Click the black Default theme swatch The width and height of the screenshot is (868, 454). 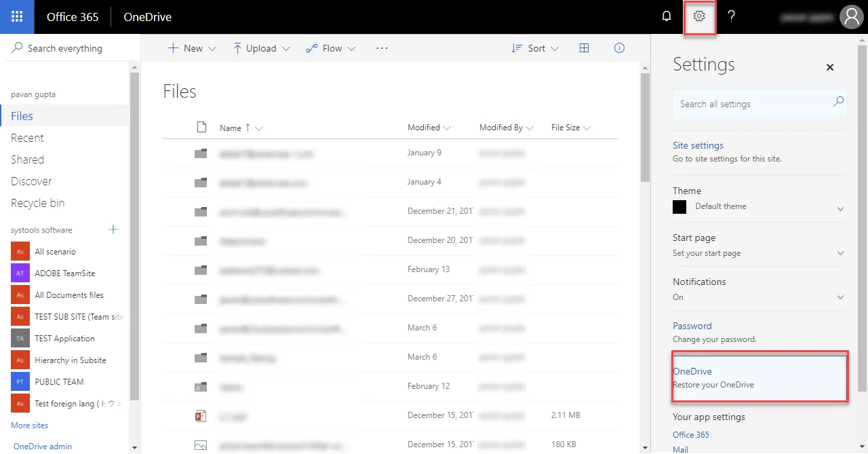click(679, 207)
